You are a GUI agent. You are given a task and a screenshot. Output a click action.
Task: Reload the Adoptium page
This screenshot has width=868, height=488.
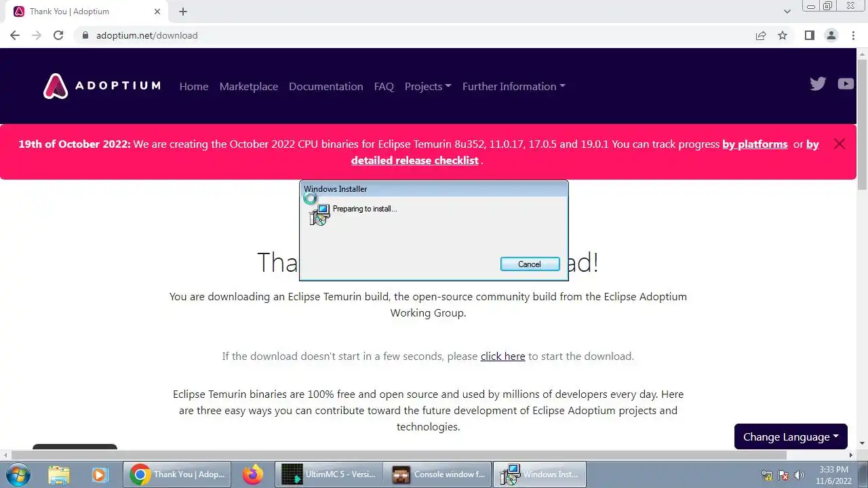[x=58, y=35]
